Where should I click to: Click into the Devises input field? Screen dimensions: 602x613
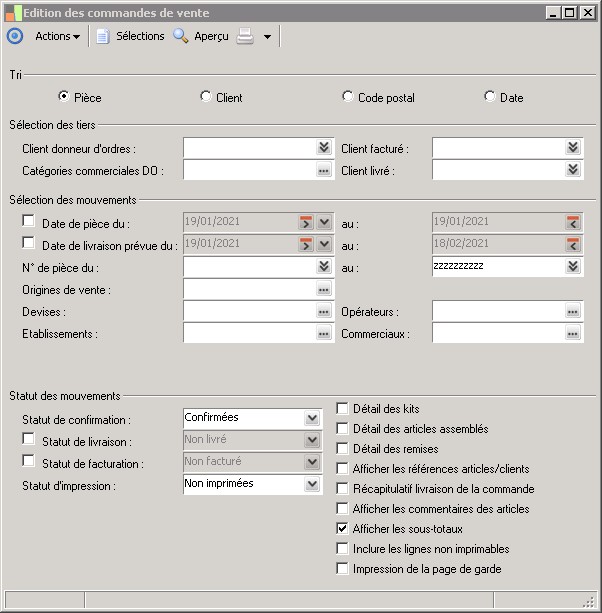(250, 311)
